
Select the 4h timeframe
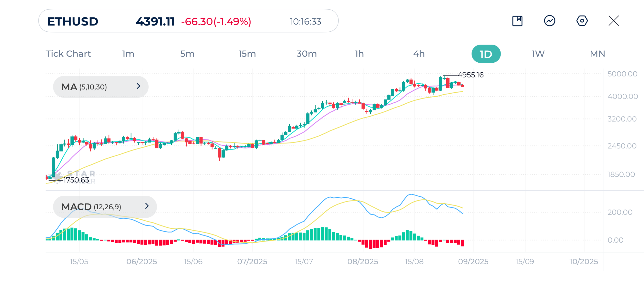tap(419, 54)
